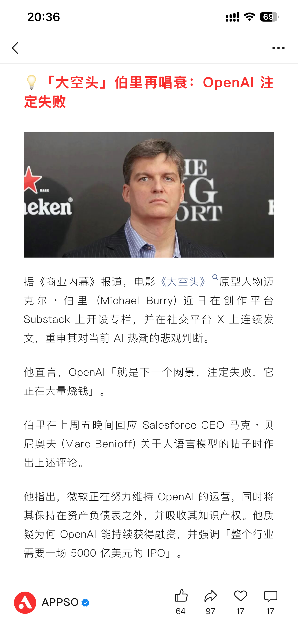This screenshot has height=644, width=298.
Task: Open the Michael Burry article photo
Action: click(x=149, y=195)
